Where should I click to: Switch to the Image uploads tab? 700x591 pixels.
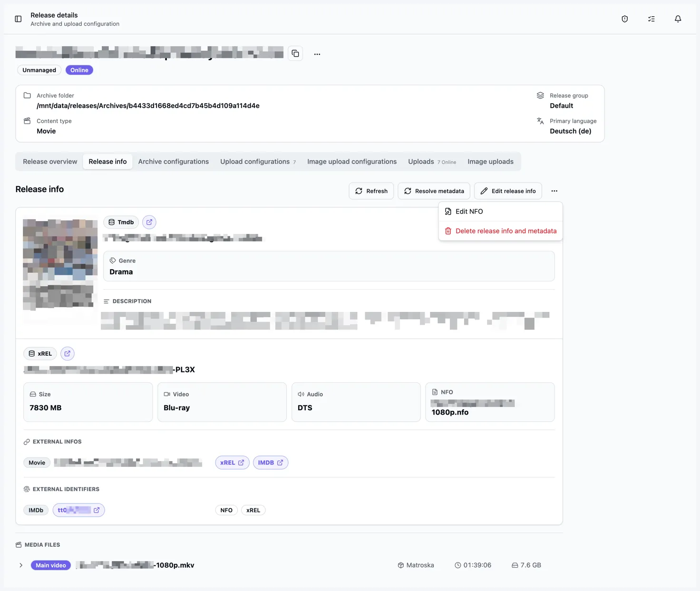point(490,162)
